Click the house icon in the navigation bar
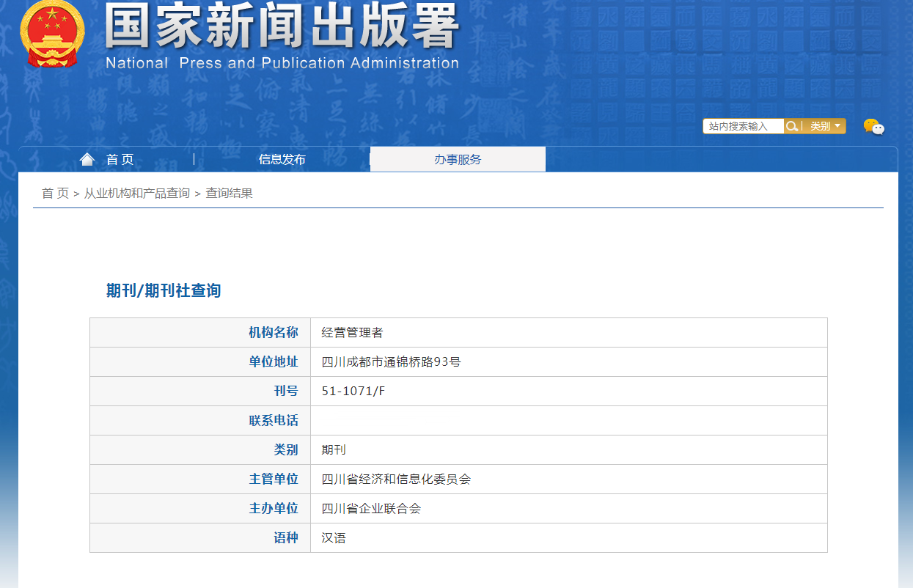Image resolution: width=913 pixels, height=588 pixels. [87, 159]
